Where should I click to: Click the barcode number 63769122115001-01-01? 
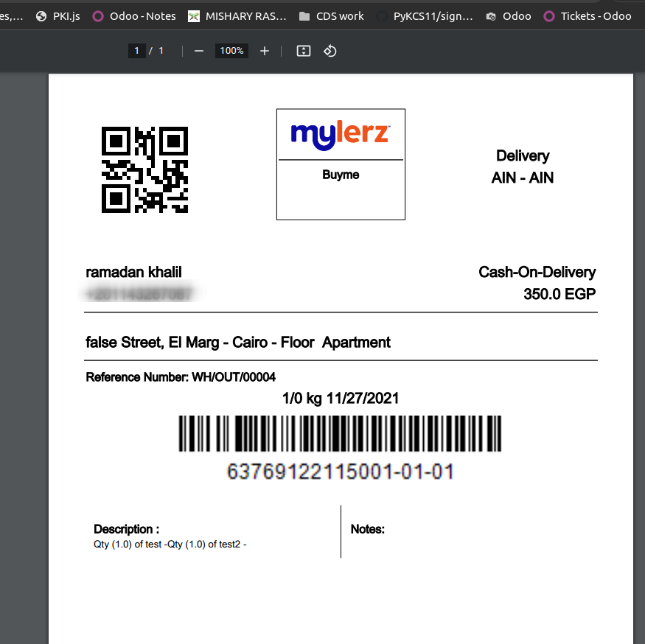(340, 472)
